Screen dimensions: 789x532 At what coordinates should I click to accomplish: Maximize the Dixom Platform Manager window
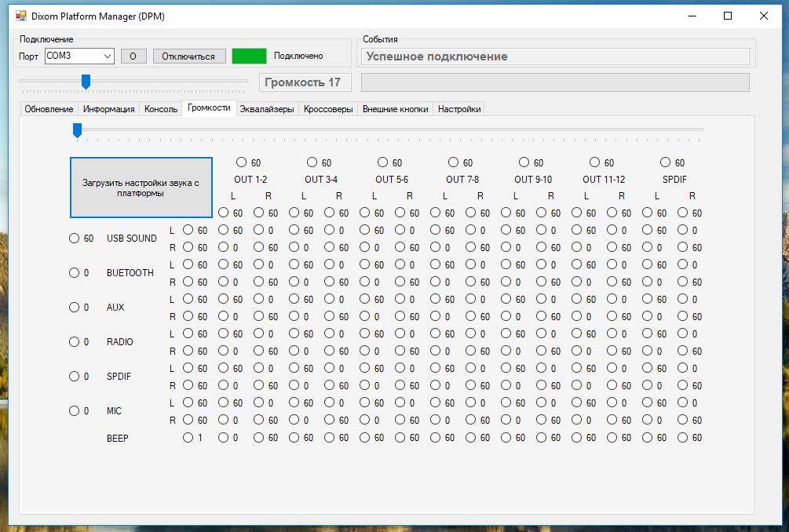tap(728, 16)
